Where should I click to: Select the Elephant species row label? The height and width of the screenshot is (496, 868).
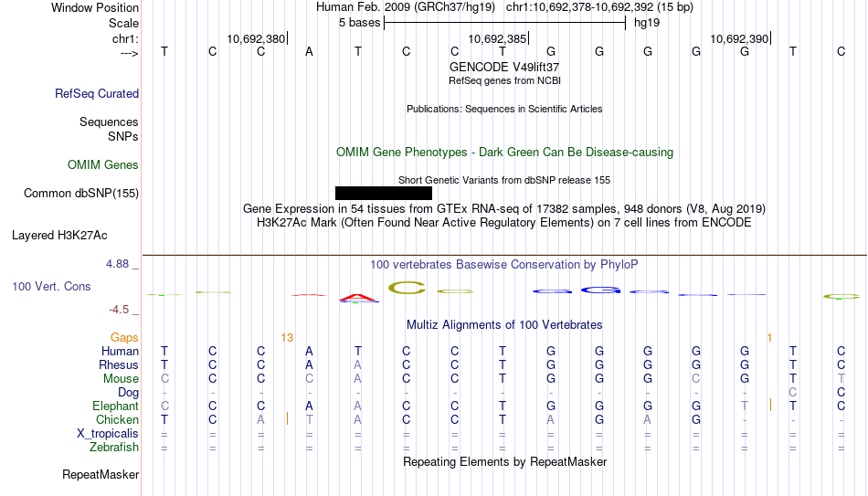click(x=115, y=406)
